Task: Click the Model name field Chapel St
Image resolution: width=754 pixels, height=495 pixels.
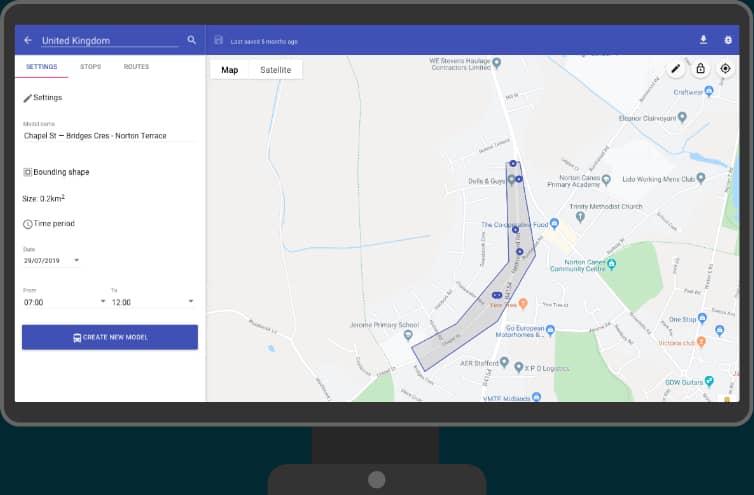Action: click(x=110, y=136)
